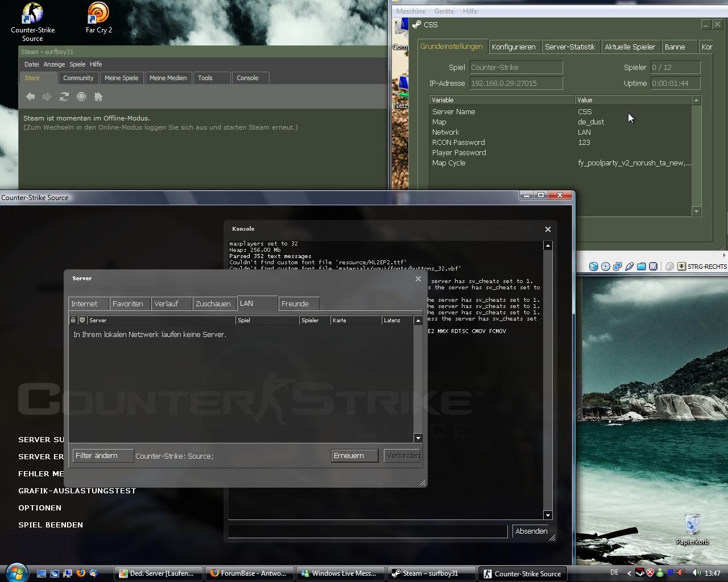
Task: Launch Firefox from the quick launch bar
Action: coord(81,573)
